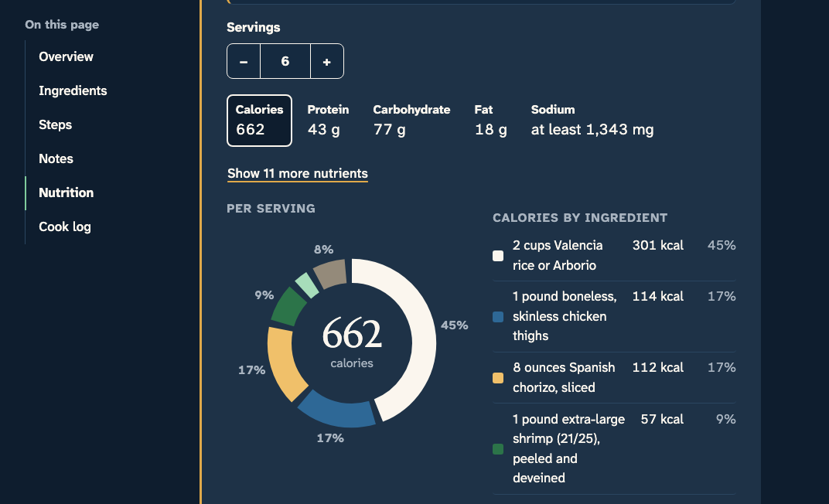This screenshot has width=829, height=504.
Task: Click the shrimp ingredient name text
Action: 568,448
